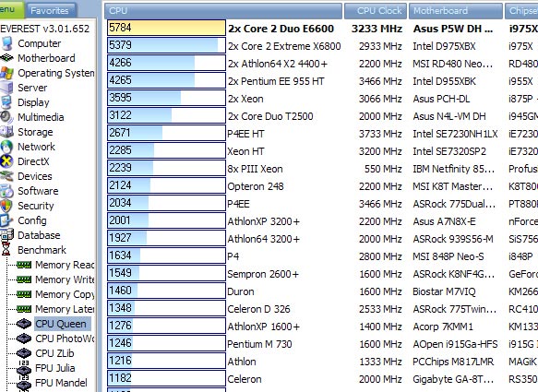Click the Memory Copy RAM module icon

coord(24,294)
